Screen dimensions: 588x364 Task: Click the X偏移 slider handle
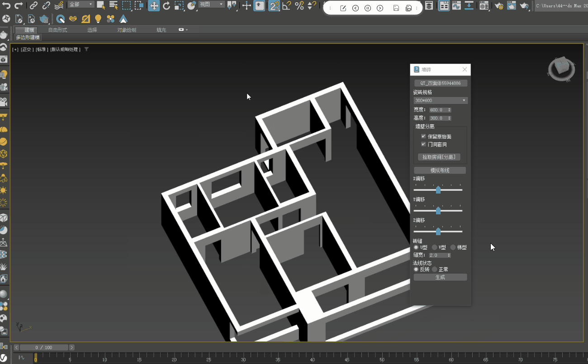tap(438, 190)
